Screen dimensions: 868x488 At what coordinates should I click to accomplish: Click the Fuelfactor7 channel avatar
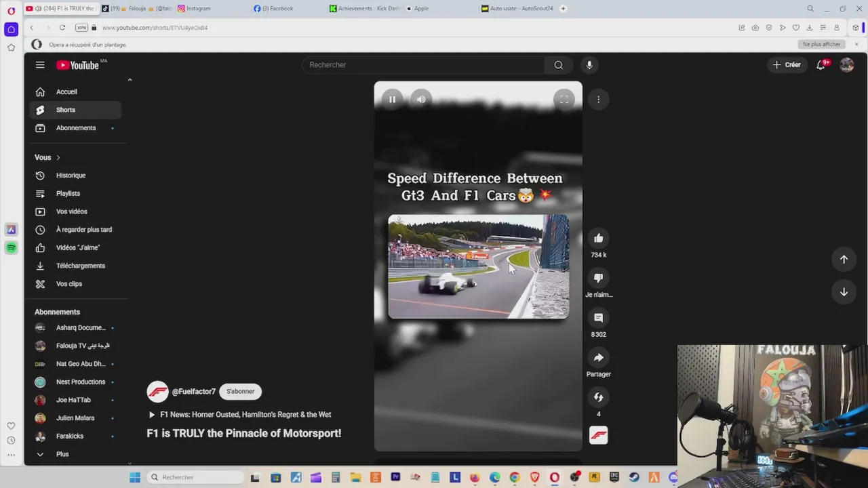click(x=157, y=392)
